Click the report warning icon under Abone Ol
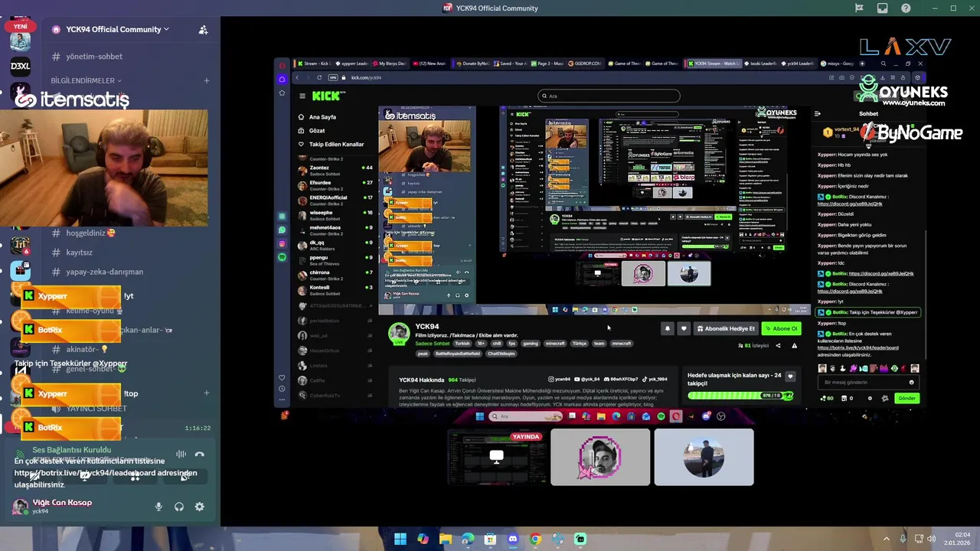 (x=794, y=345)
